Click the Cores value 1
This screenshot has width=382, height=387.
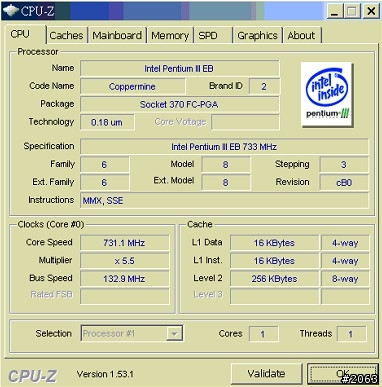[263, 334]
